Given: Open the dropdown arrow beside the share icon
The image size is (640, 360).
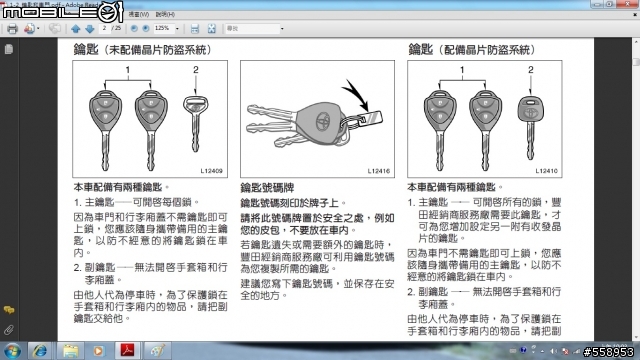Looking at the screenshot, I should point(38,29).
